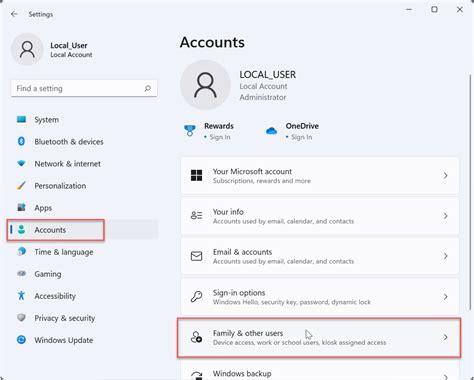Open Family & other users chevron
474x380 pixels.
point(445,337)
